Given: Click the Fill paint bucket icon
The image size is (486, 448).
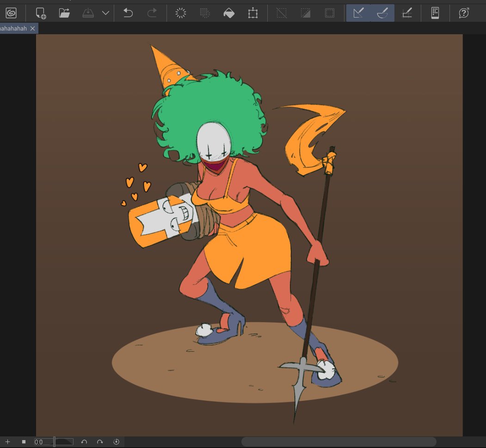Looking at the screenshot, I should tap(228, 13).
